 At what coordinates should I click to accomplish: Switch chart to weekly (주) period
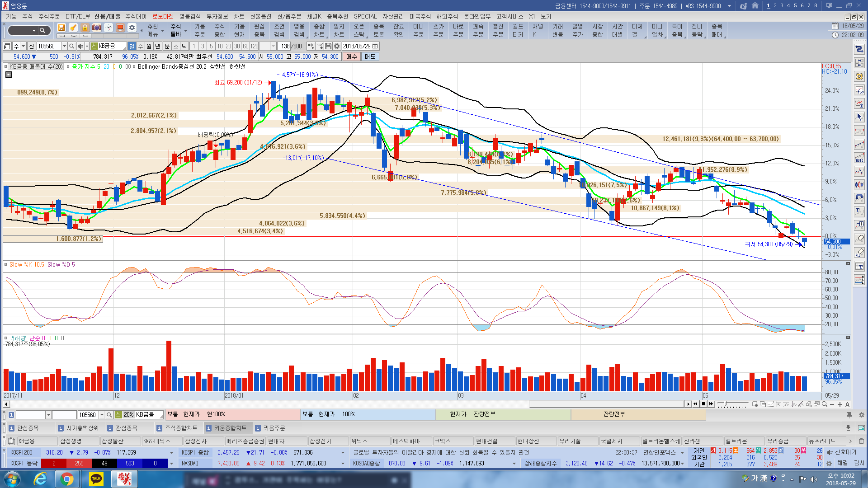point(141,46)
